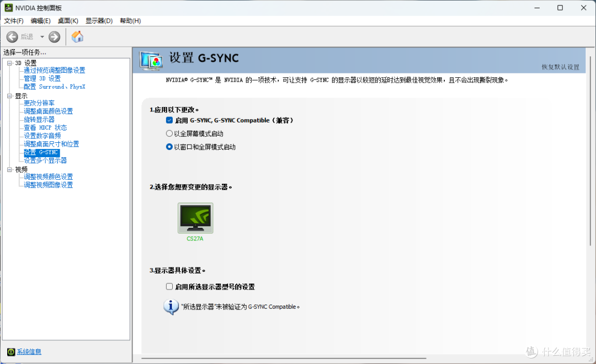Click the blue info icon near G-SYNC Compatible notice
This screenshot has height=364, width=596.
coord(171,307)
